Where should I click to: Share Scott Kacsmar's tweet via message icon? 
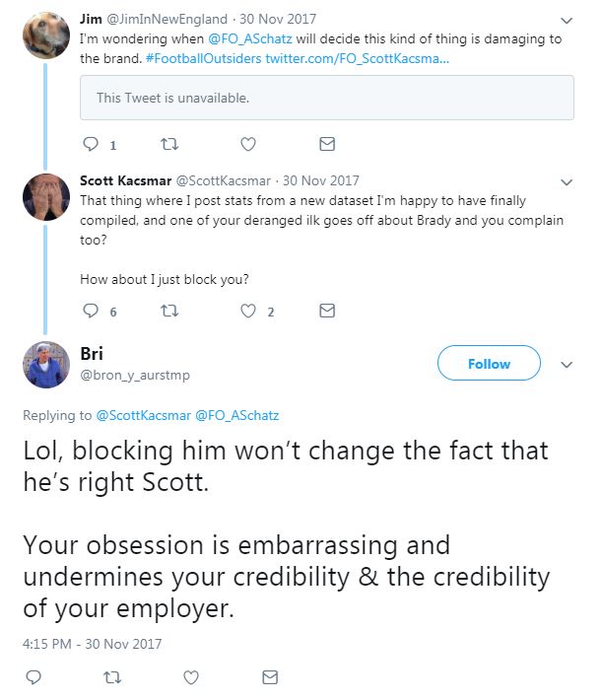(327, 312)
